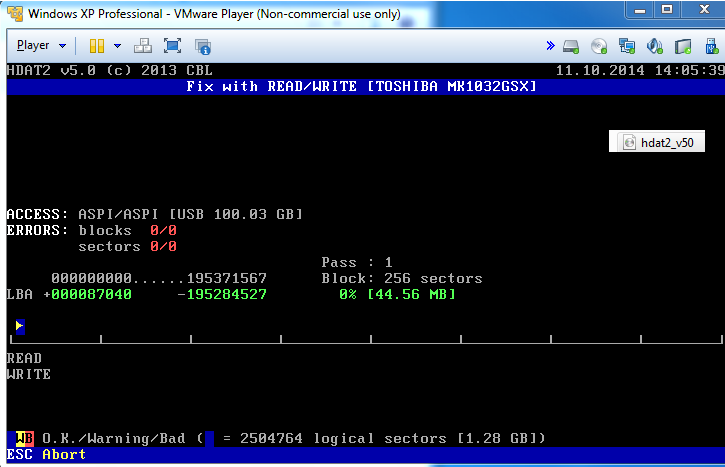Image resolution: width=725 pixels, height=467 pixels.
Task: Send Ctrl+Alt+Del to the virtual machine
Action: pos(143,46)
